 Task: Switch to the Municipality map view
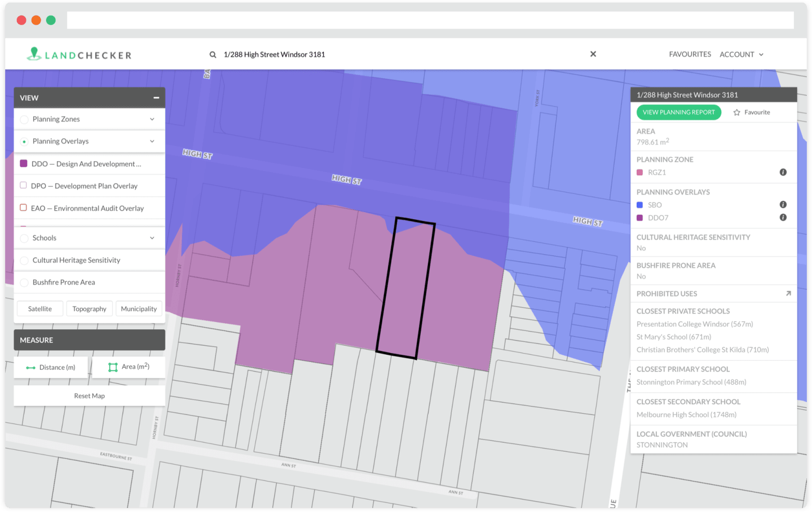point(139,308)
